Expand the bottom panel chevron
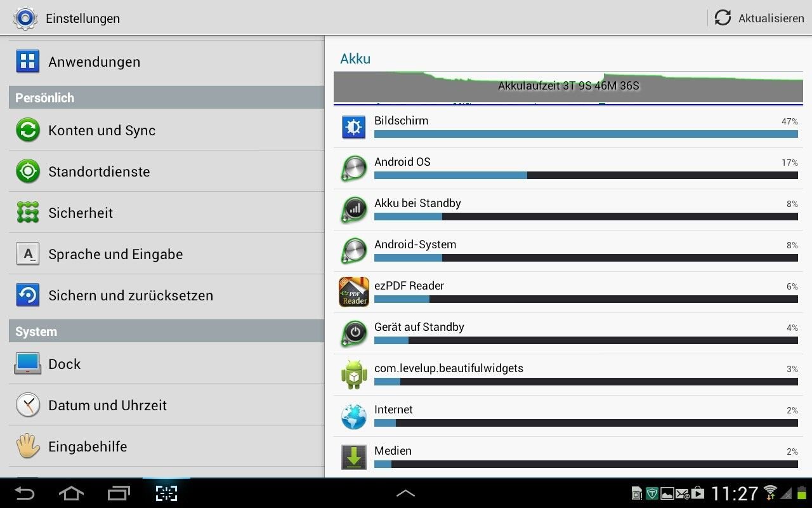812x508 pixels. (405, 493)
